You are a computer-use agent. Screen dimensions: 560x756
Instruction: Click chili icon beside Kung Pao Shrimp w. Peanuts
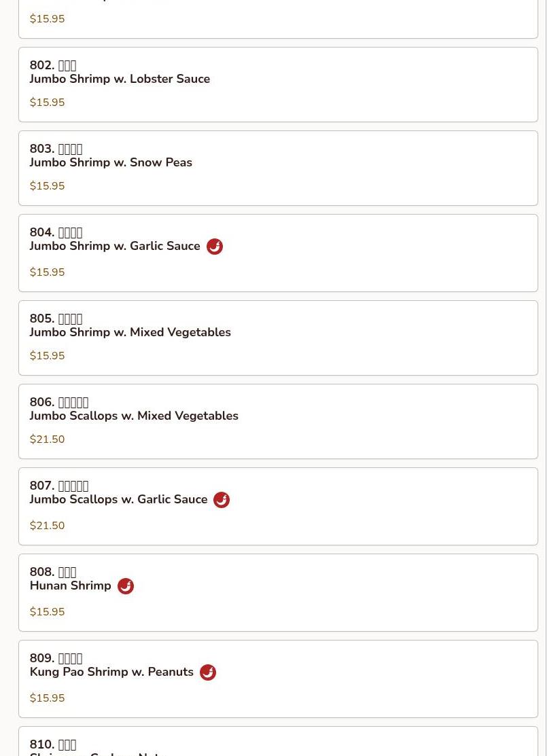[208, 672]
